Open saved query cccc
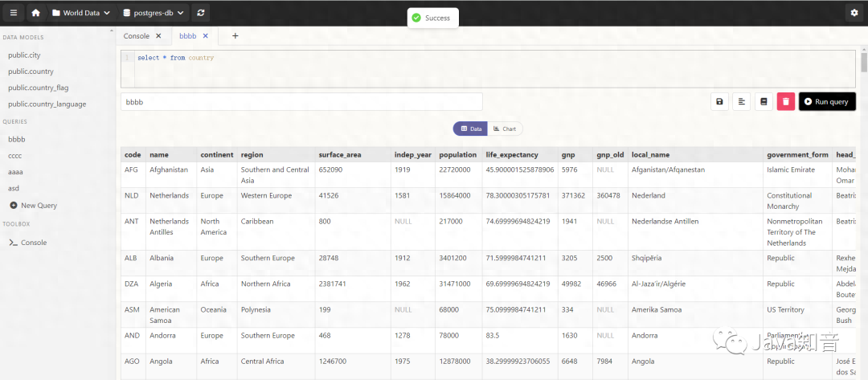The height and width of the screenshot is (380, 868). tap(15, 156)
